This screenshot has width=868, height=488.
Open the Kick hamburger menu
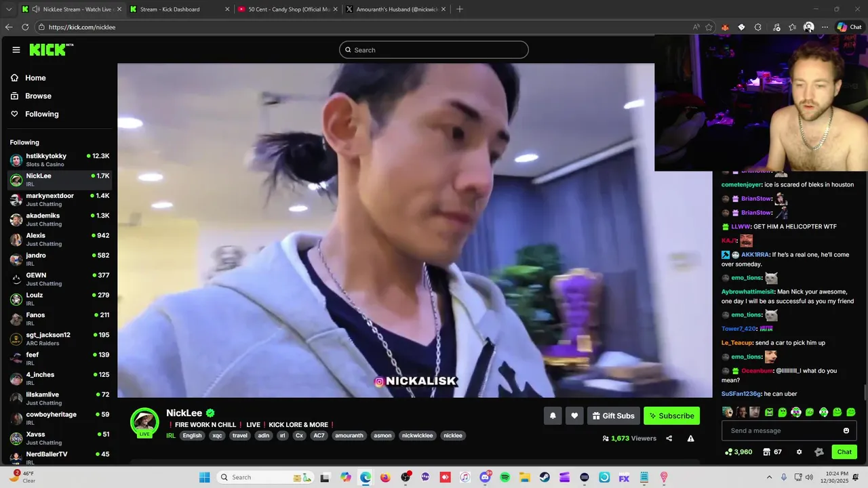[16, 49]
